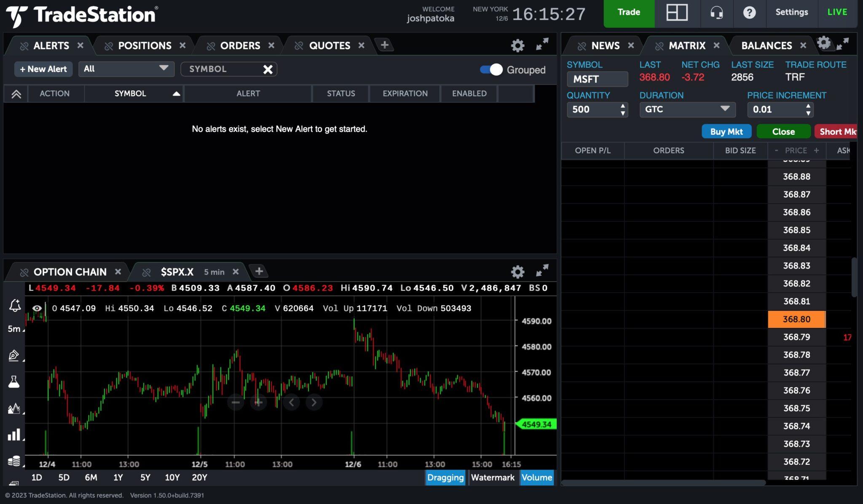Click the MSFT symbol input field
This screenshot has height=504, width=863.
pyautogui.click(x=597, y=79)
